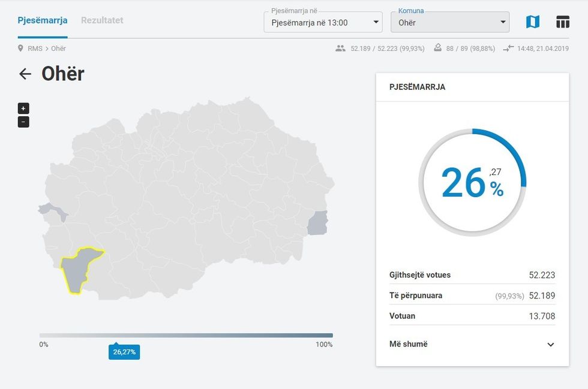
Task: Open the Komuna dropdown showing Ohër
Action: click(449, 23)
